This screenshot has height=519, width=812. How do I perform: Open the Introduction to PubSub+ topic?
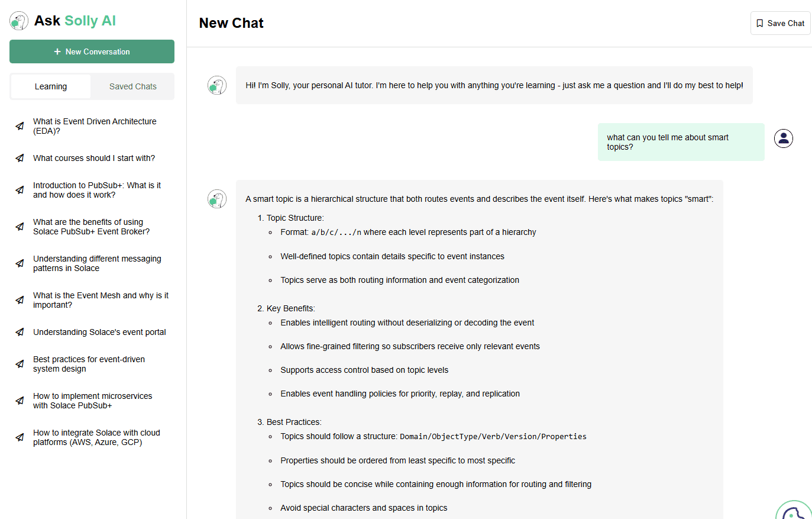coord(96,190)
